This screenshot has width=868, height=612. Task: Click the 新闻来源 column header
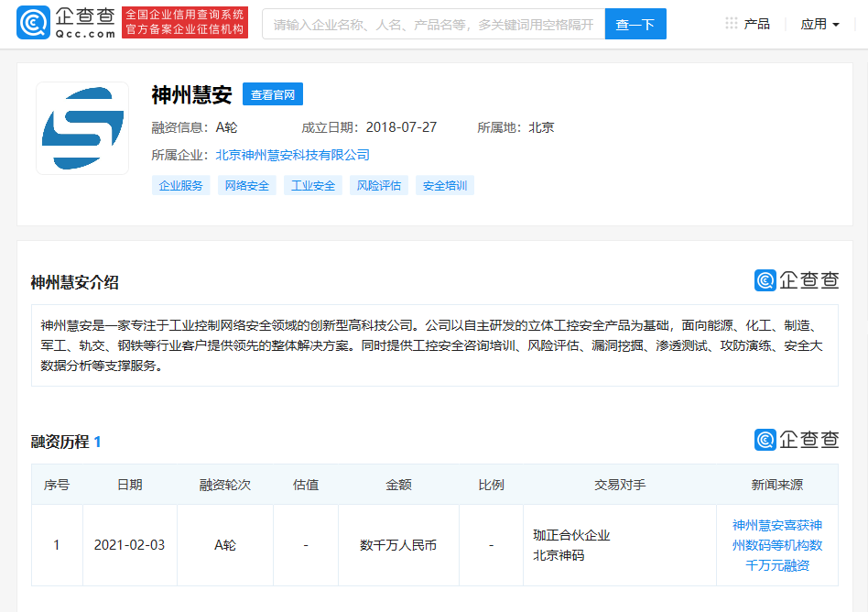click(x=776, y=485)
